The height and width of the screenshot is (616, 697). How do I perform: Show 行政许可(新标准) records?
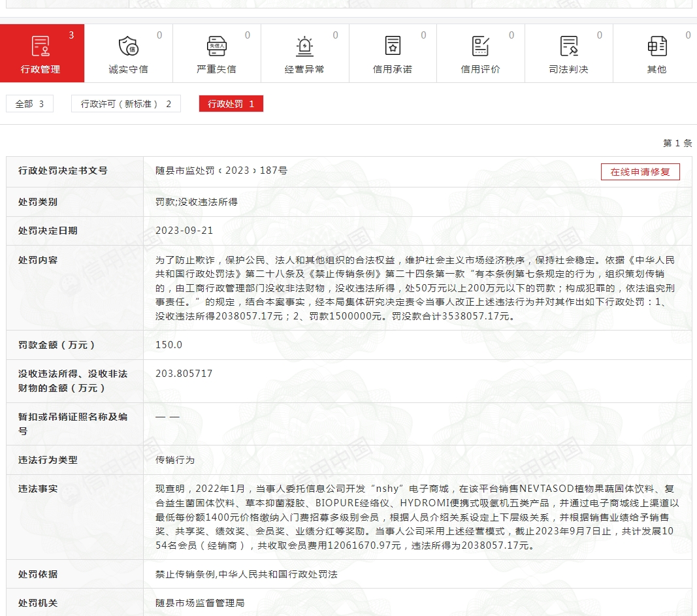click(x=125, y=104)
